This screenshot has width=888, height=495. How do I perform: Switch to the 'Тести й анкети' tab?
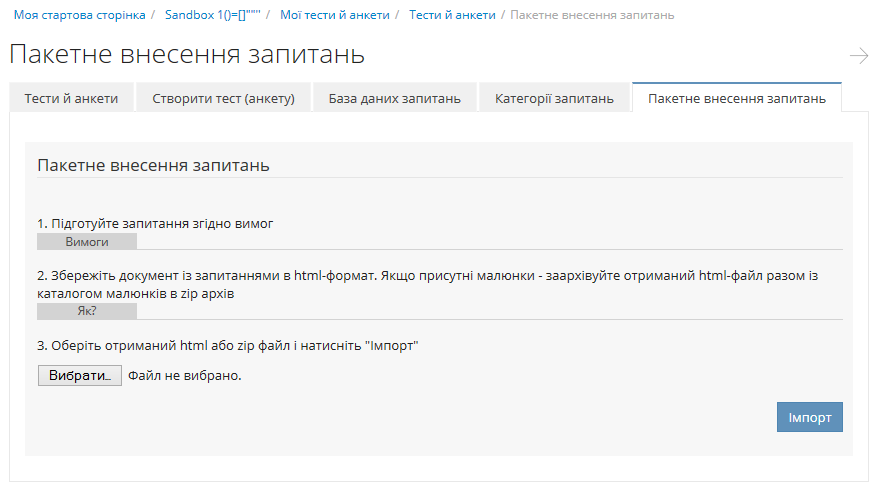[71, 98]
